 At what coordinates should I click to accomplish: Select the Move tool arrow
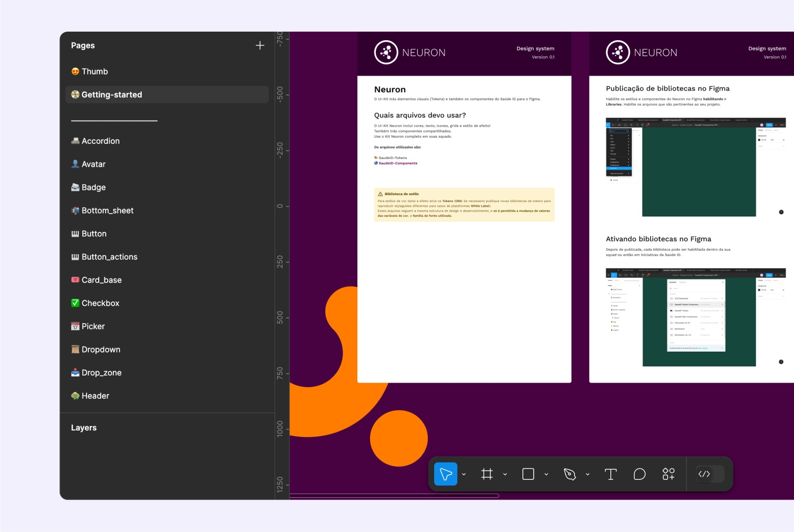click(x=446, y=474)
